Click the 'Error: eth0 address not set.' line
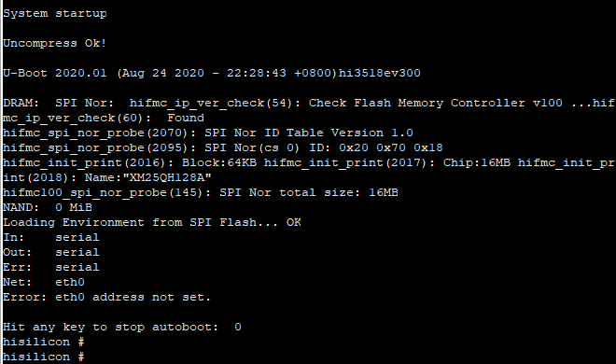The height and width of the screenshot is (364, 616). (106, 297)
